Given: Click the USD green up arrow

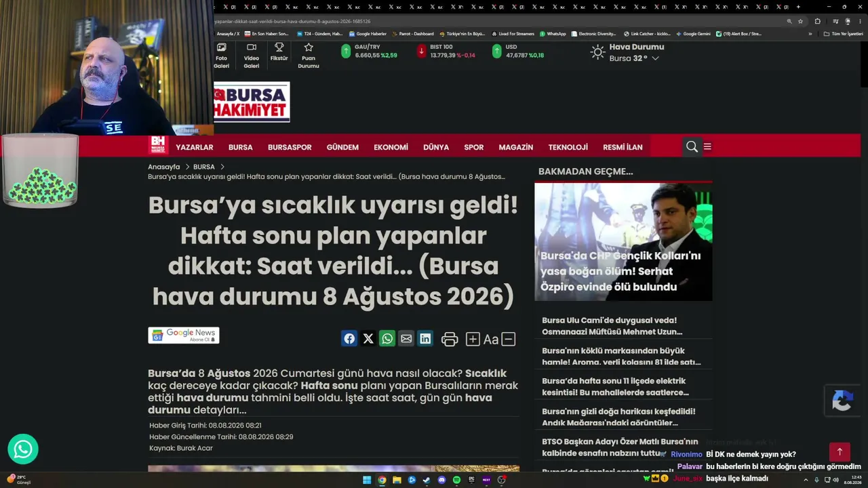Looking at the screenshot, I should tap(496, 51).
